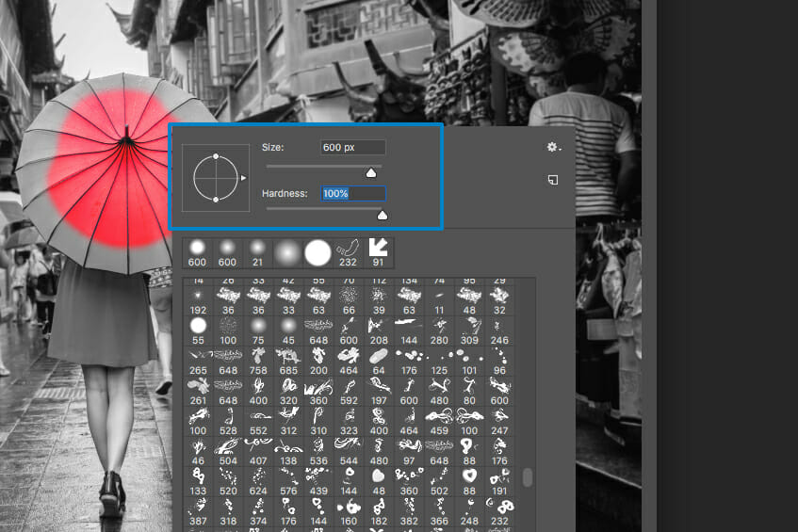Select the recent arrow-shaped brush labeled 91
Screen dimensions: 798x532
click(379, 252)
